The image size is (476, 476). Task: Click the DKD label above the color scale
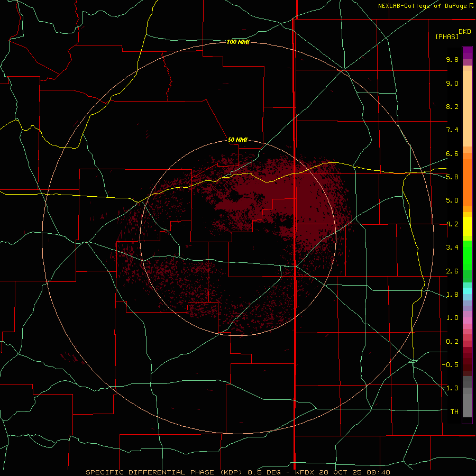point(465,32)
